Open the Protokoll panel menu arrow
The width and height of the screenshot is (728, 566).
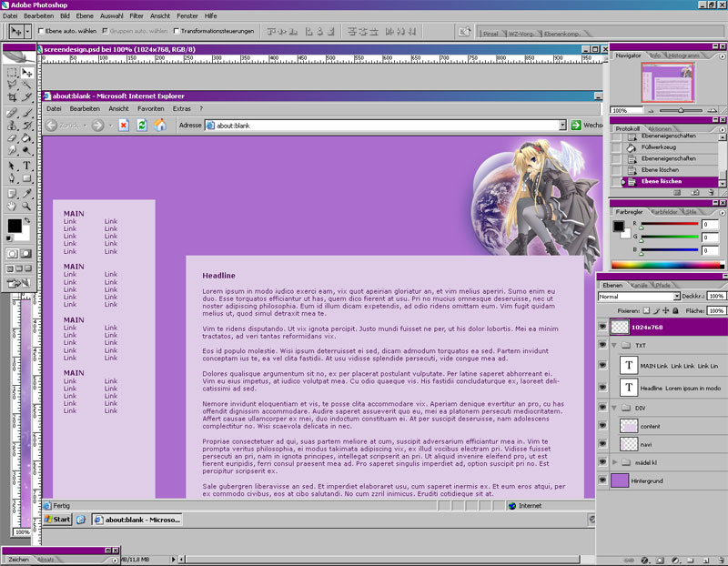point(722,129)
